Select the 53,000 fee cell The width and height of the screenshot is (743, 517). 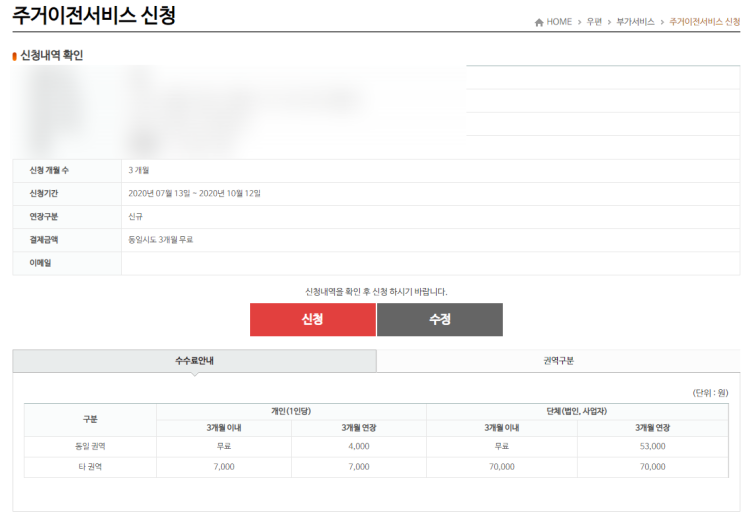pos(652,446)
